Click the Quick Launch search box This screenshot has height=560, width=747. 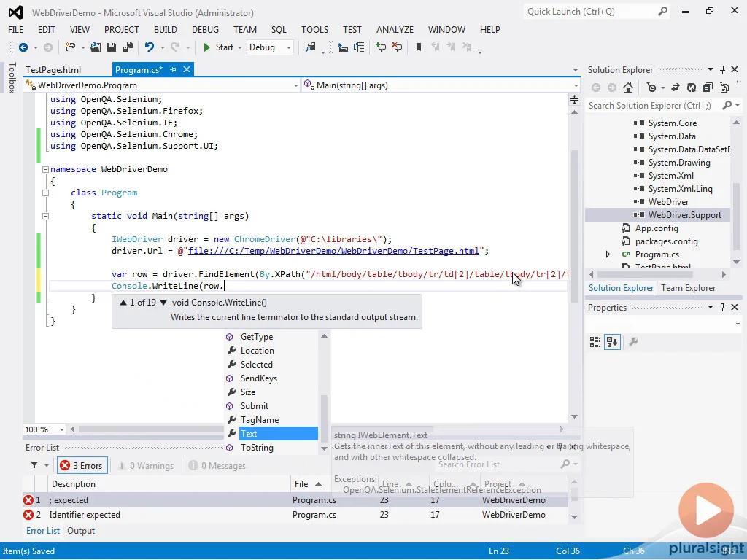tap(597, 12)
